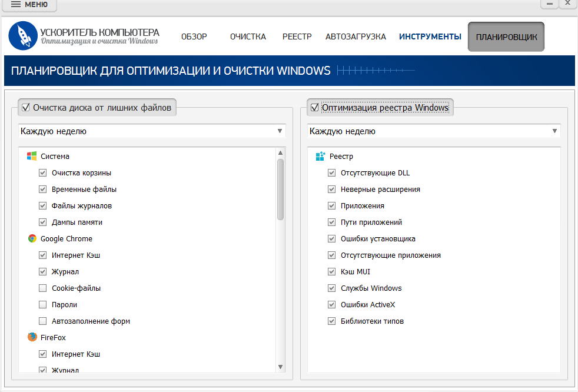Image resolution: width=578 pixels, height=392 pixels.
Task: Toggle Дампы памяти checkbox
Action: click(x=43, y=222)
